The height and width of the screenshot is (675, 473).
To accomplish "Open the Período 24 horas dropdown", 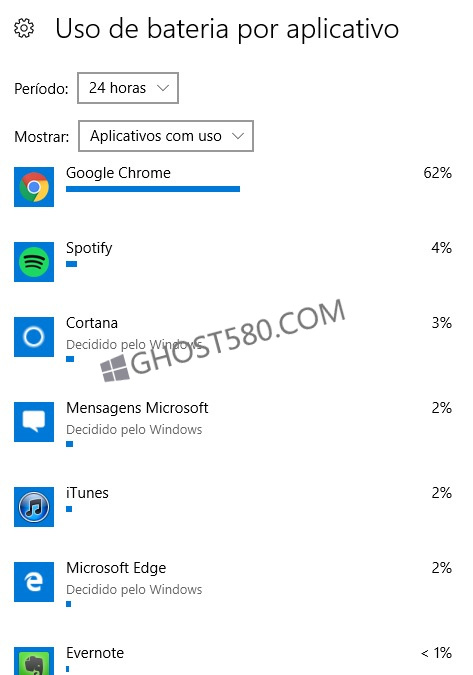I will 128,88.
